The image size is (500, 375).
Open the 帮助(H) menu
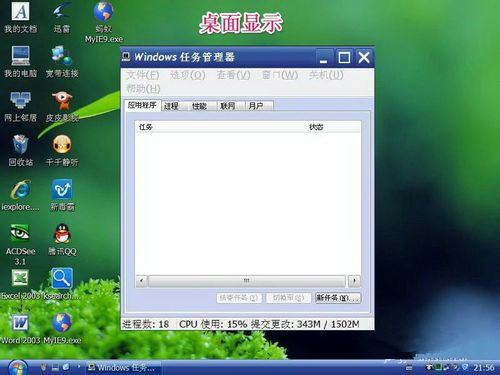[143, 89]
